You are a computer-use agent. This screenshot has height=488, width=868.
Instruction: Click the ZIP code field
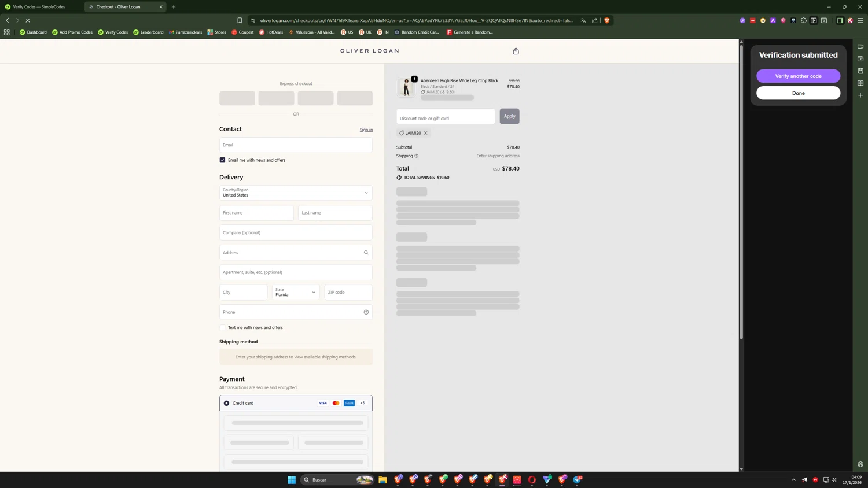pyautogui.click(x=348, y=293)
